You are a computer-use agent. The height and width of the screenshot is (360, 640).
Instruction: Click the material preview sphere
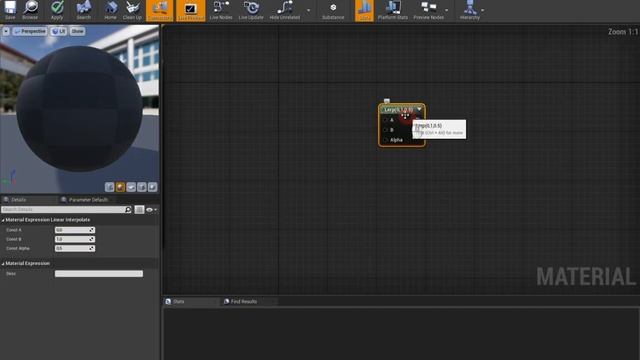(80, 109)
